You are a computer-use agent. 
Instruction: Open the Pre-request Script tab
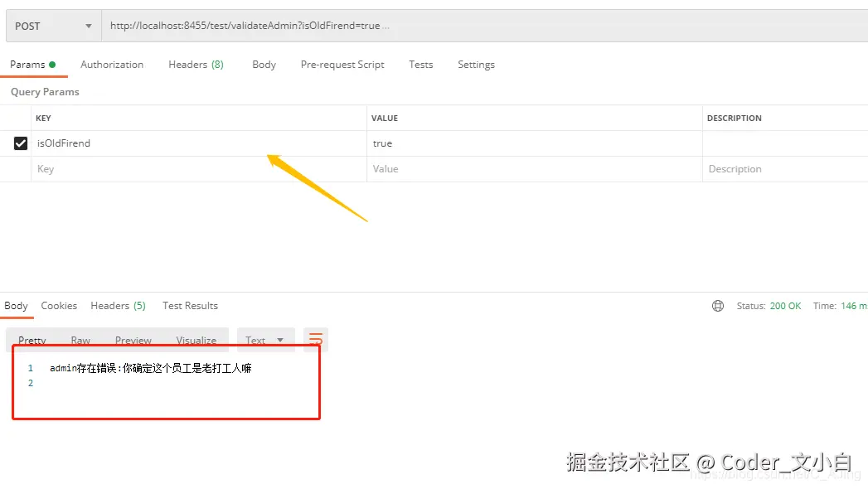tap(342, 64)
